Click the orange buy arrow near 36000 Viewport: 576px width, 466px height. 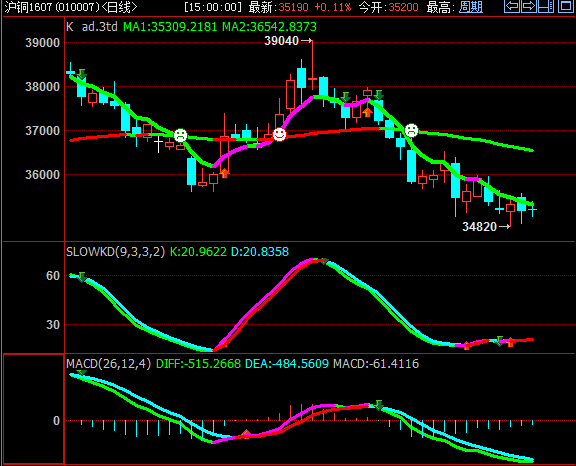coord(224,173)
